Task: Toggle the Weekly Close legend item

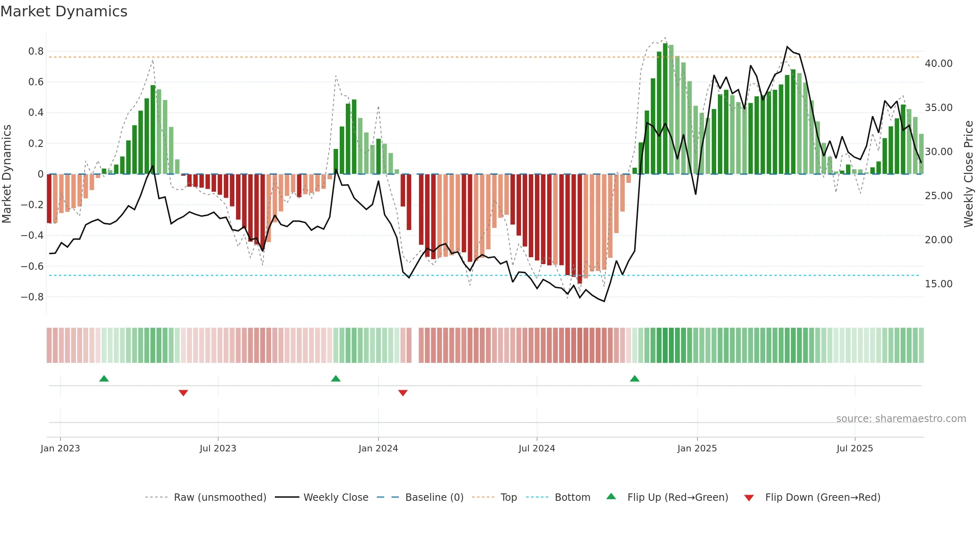Action: (322, 497)
